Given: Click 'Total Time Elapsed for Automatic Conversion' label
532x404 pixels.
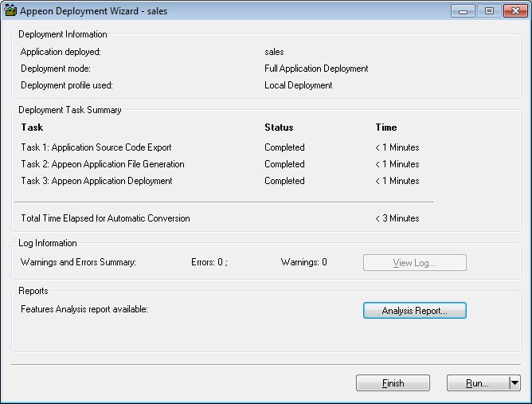Looking at the screenshot, I should click(105, 218).
